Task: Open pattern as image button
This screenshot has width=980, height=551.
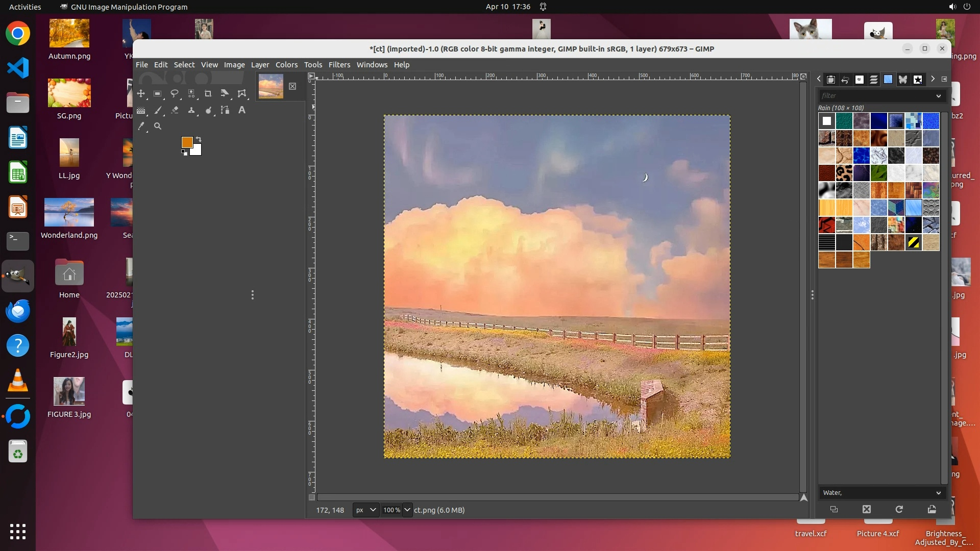Action: [932, 509]
